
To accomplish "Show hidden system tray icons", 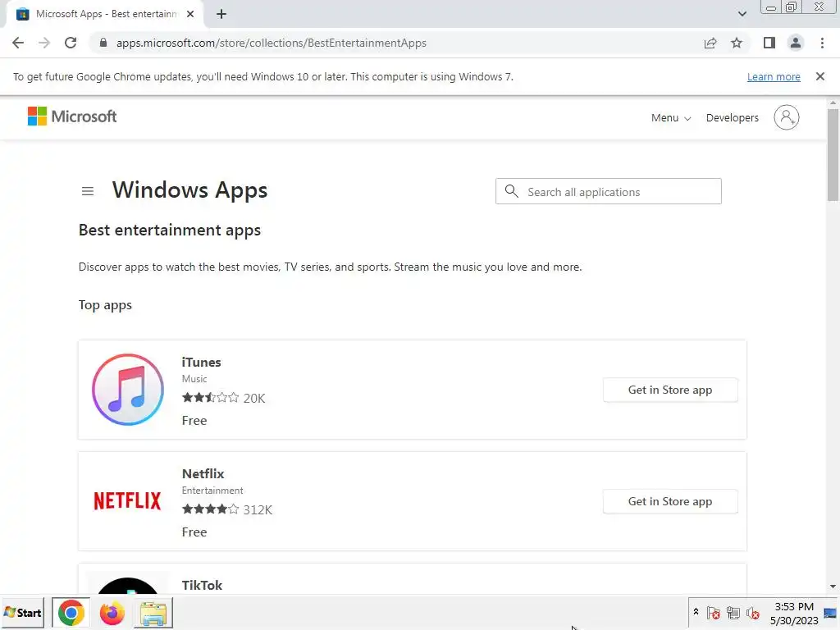I will pyautogui.click(x=696, y=611).
